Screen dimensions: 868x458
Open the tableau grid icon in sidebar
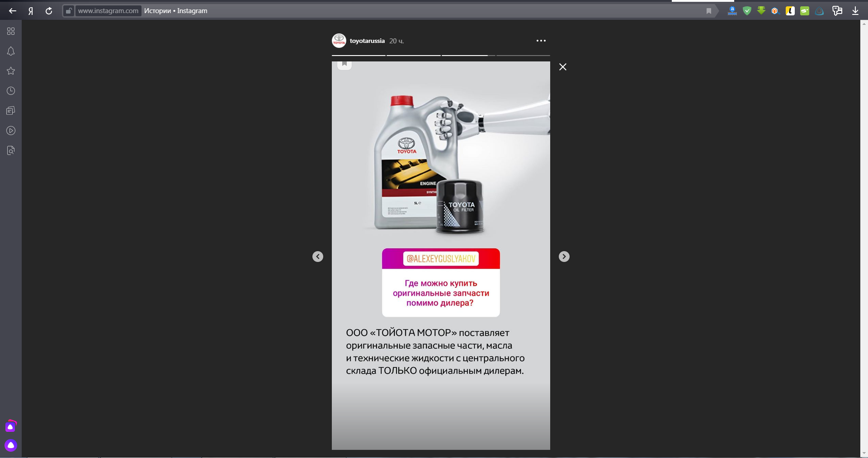pos(11,31)
